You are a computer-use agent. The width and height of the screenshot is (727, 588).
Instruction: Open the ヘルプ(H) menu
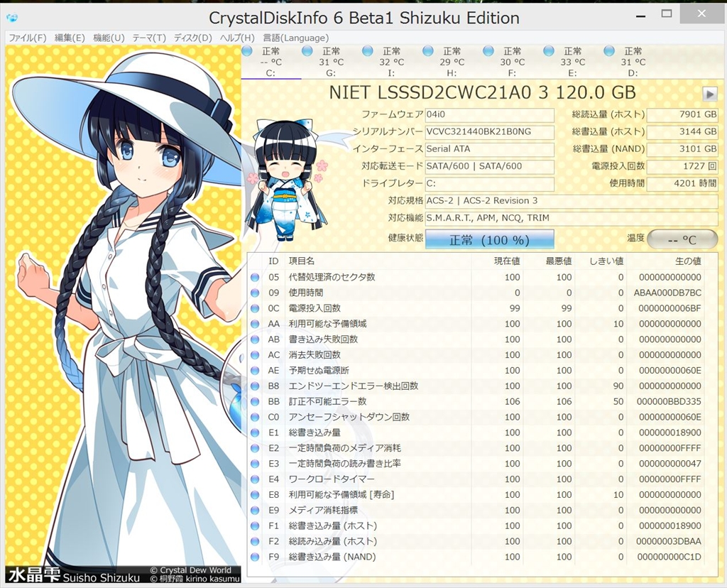[x=237, y=38]
